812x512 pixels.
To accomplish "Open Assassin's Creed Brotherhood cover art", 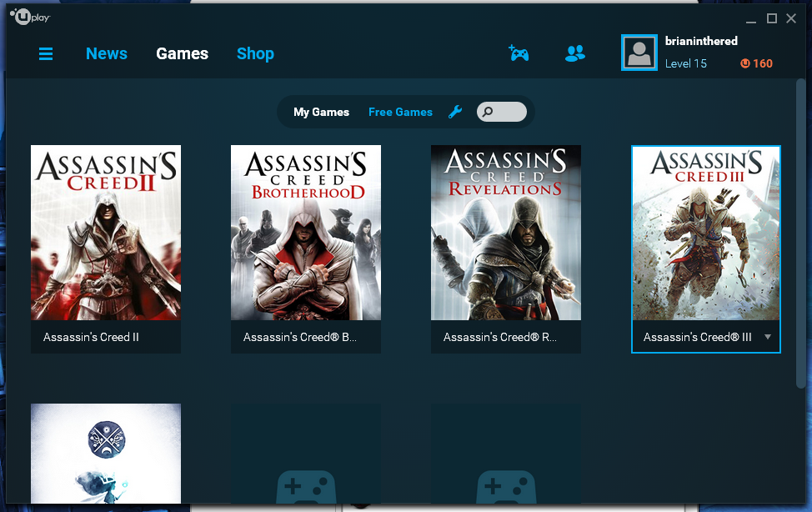I will pos(305,233).
